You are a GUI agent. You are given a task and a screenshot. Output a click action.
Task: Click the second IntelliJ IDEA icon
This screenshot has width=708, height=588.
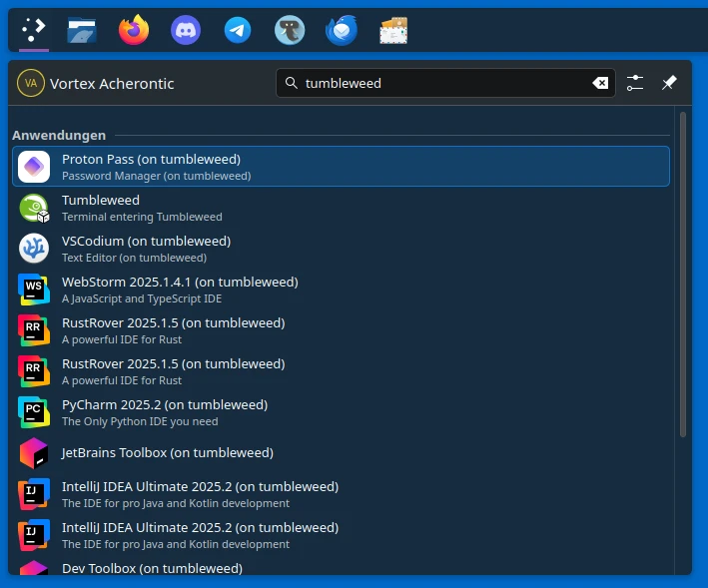[34, 535]
